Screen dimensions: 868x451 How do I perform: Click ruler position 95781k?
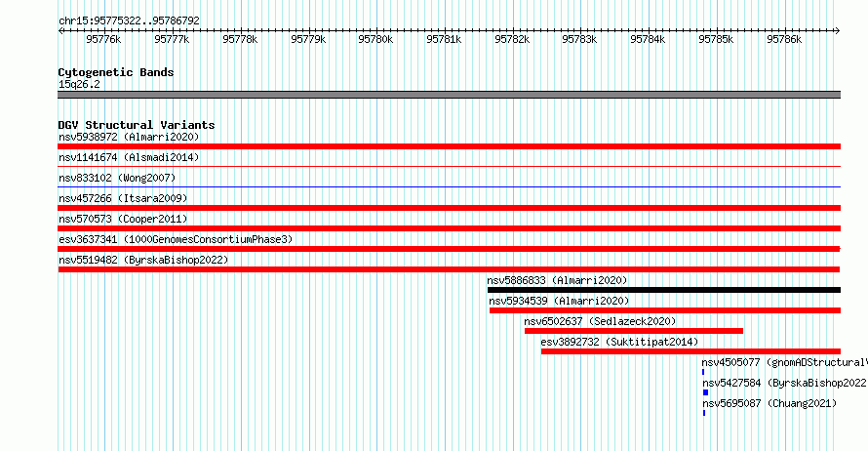(444, 39)
